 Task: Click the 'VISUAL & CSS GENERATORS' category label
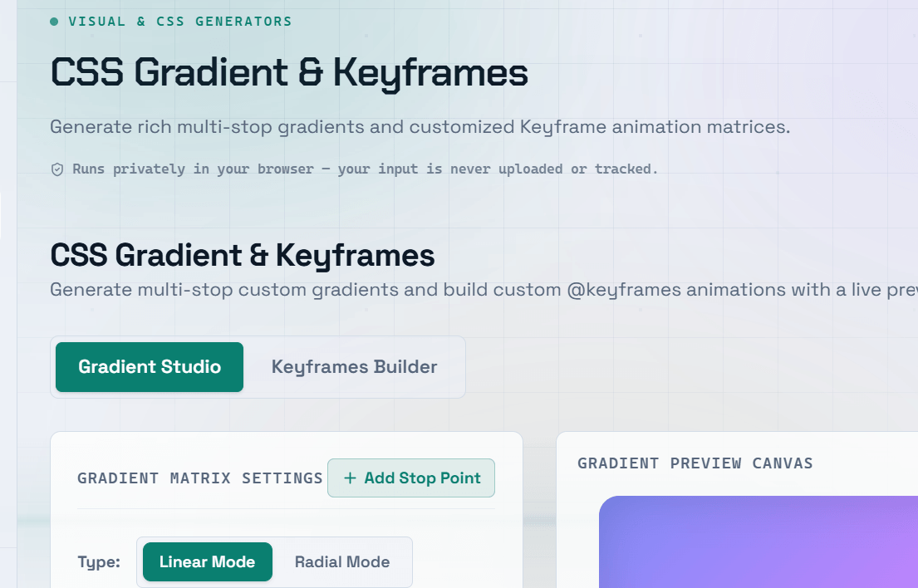179,22
